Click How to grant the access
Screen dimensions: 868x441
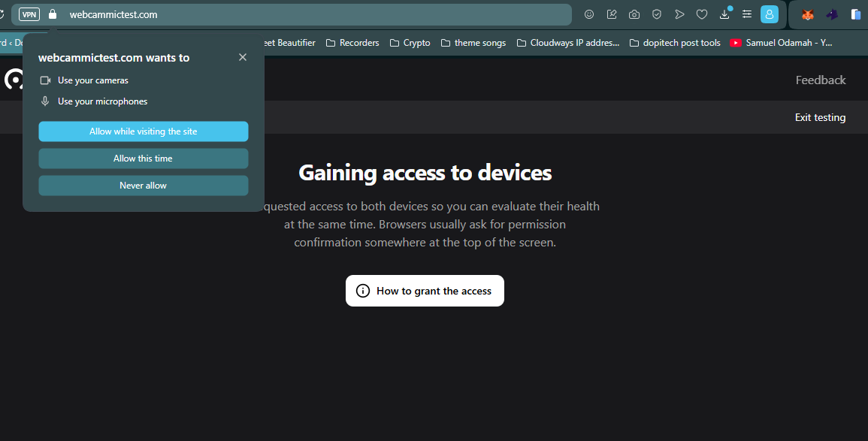tap(425, 291)
